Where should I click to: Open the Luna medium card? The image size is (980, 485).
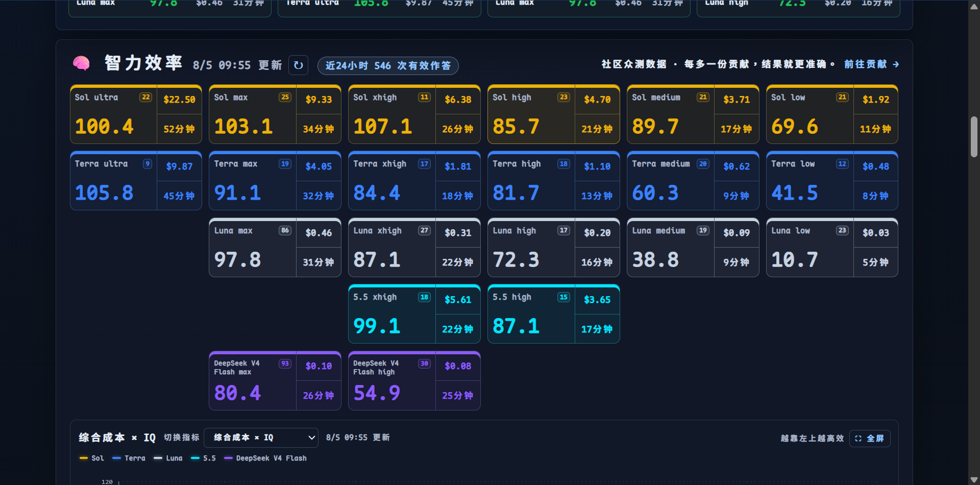point(693,248)
